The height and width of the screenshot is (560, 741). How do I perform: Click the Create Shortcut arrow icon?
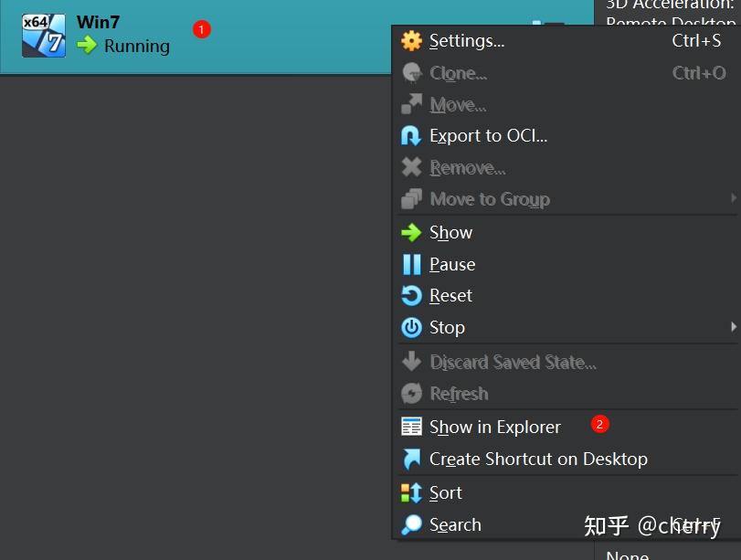(x=411, y=459)
